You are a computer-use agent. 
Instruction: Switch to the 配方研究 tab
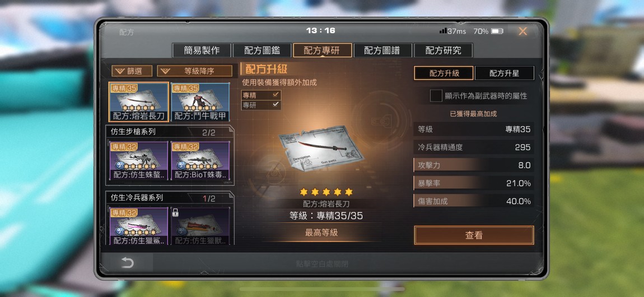[443, 50]
